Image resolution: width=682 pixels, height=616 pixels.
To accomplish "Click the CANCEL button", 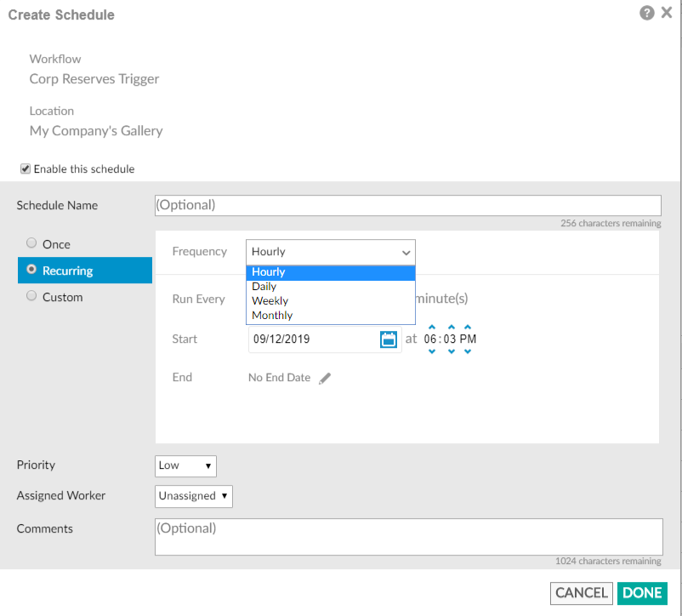I will tap(581, 593).
